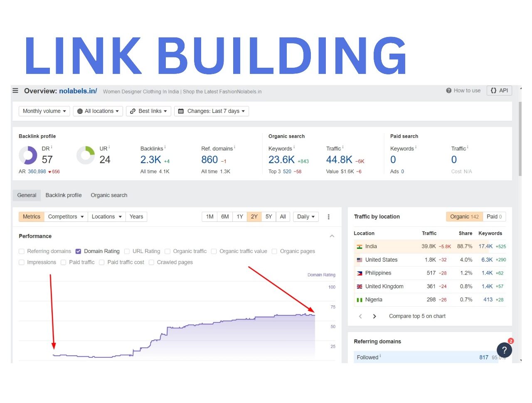Viewport: 532px width, 403px height.
Task: Go to next traffic location page arrow
Action: click(374, 316)
